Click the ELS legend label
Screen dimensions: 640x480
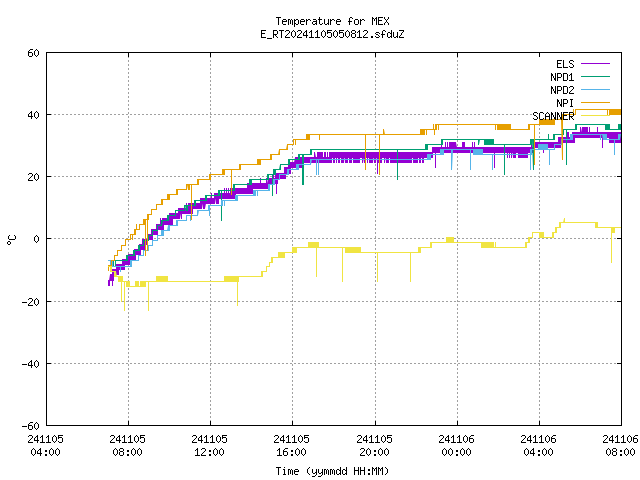[565, 64]
